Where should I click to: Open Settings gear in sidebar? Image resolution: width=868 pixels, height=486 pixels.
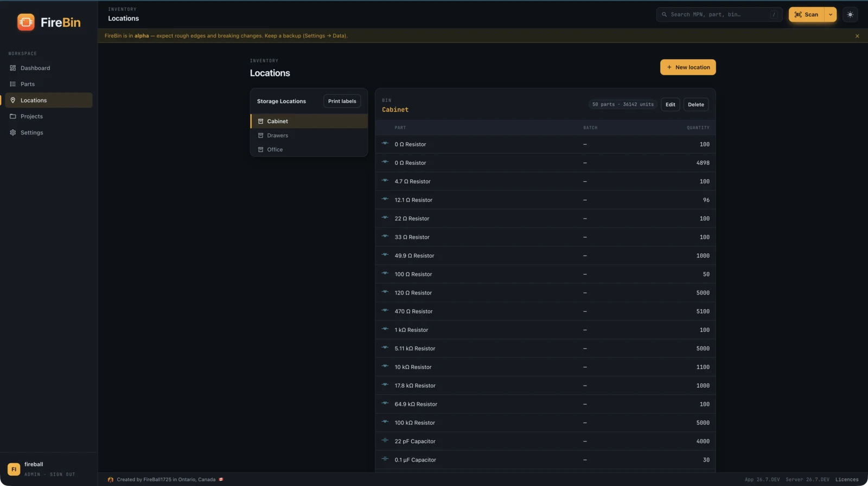13,132
